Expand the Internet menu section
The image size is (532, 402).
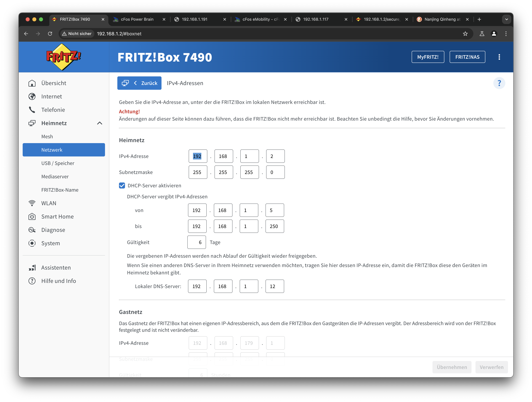click(51, 97)
